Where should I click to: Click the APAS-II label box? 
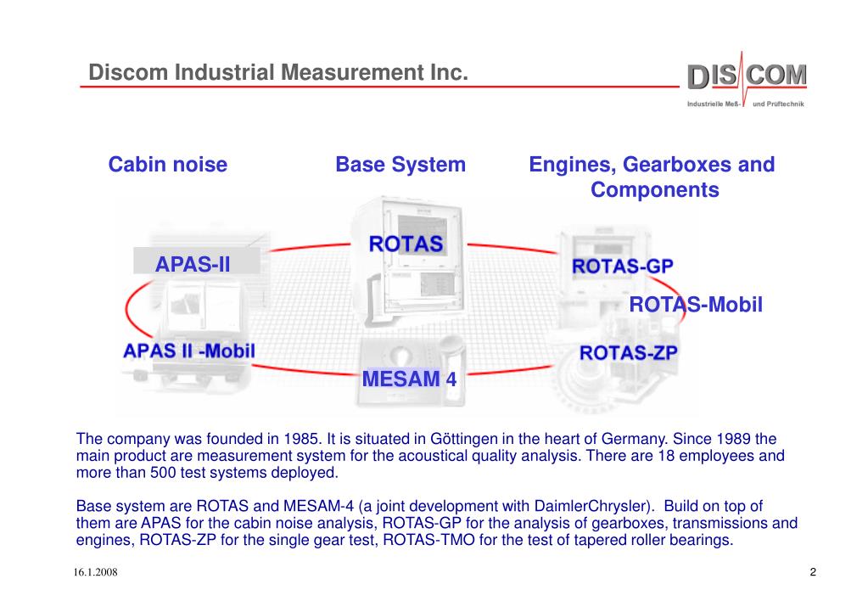[197, 261]
